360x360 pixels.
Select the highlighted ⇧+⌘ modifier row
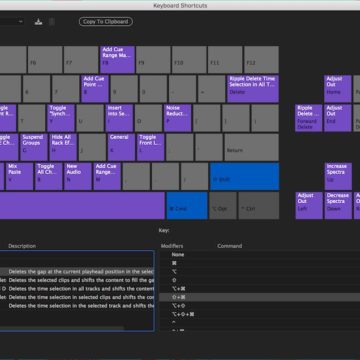point(259,297)
